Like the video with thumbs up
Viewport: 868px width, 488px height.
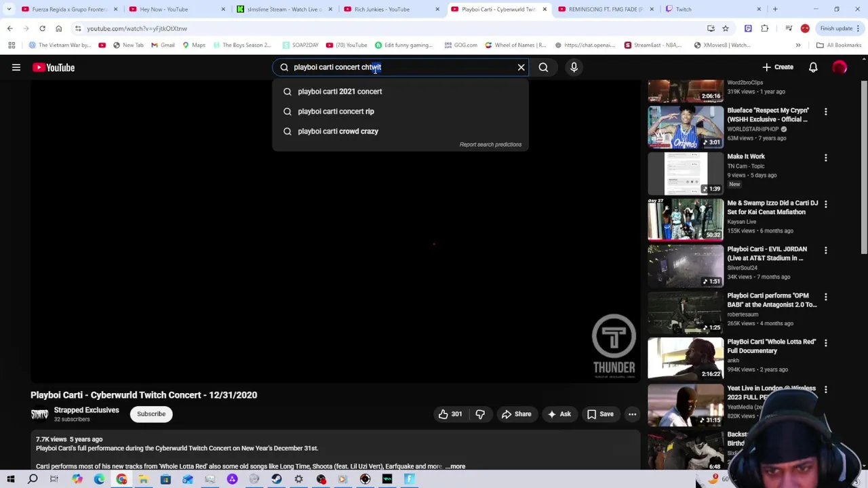tap(450, 414)
